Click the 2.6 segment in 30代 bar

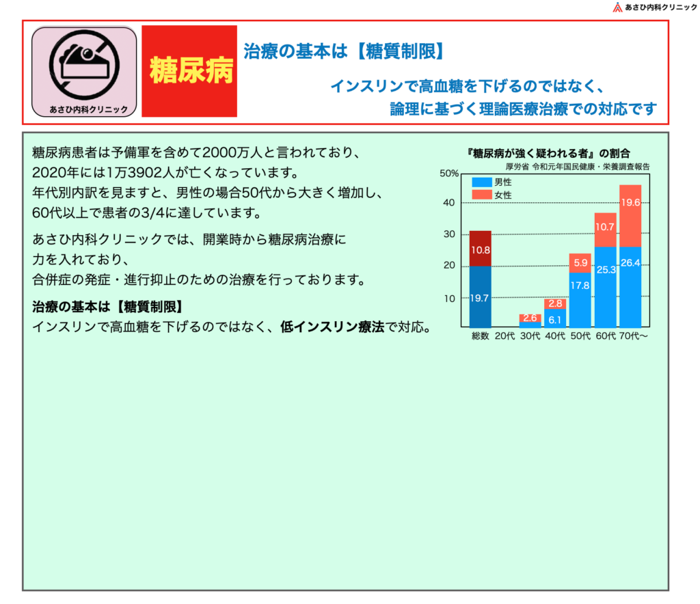(x=530, y=318)
